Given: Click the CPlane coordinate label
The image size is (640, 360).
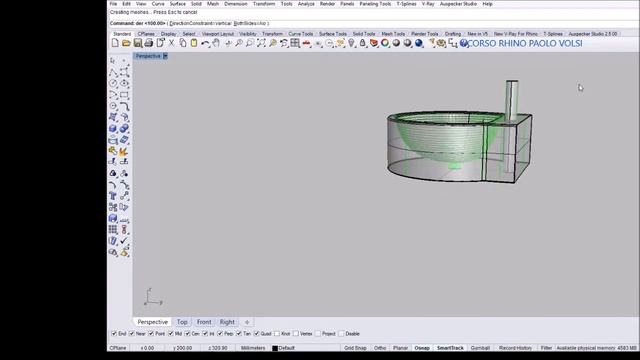Looking at the screenshot, I should pos(118,348).
